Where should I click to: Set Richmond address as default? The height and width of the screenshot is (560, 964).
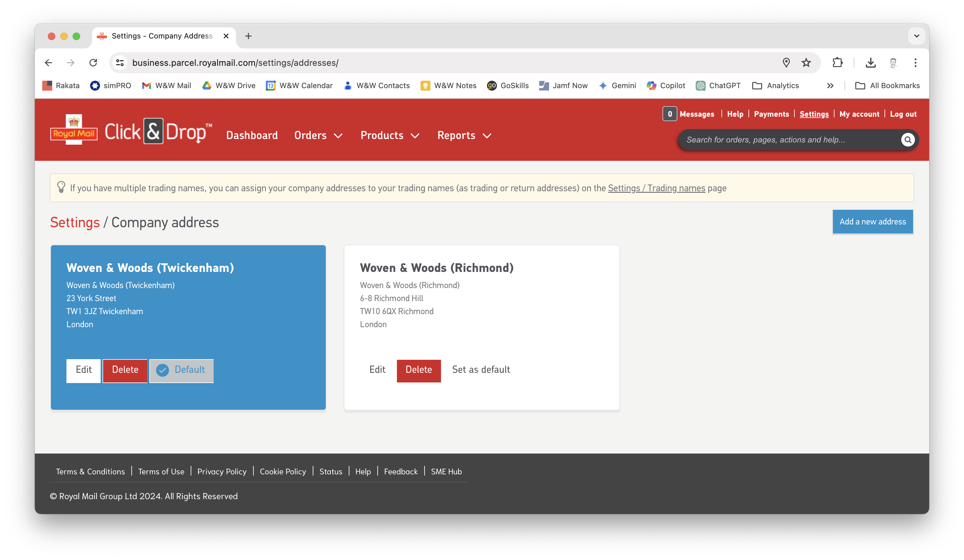[x=481, y=370]
